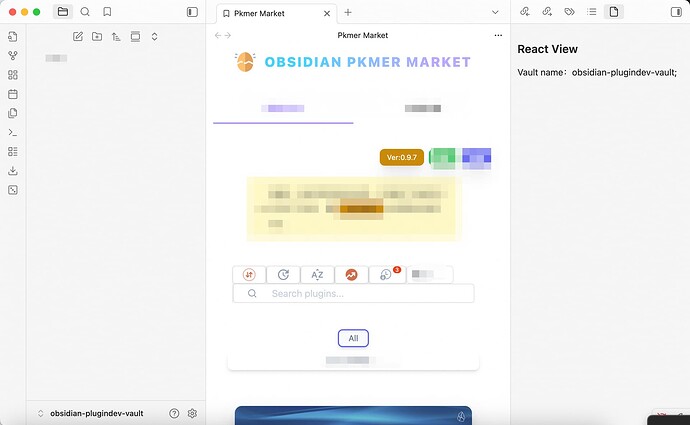Open the graph view from the ribbon
Screen dimensions: 690x425
click(x=12, y=56)
